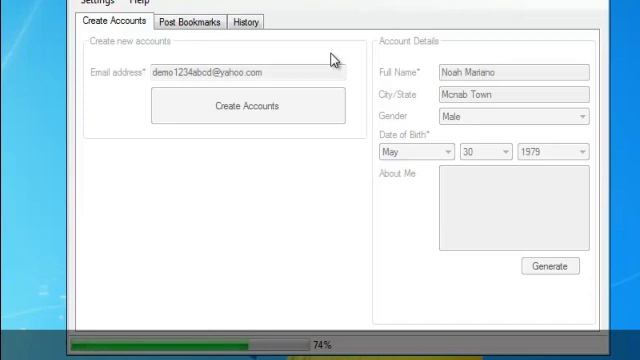Click the green progress bar
Viewport: 640px width, 360px height.
pyautogui.click(x=190, y=346)
